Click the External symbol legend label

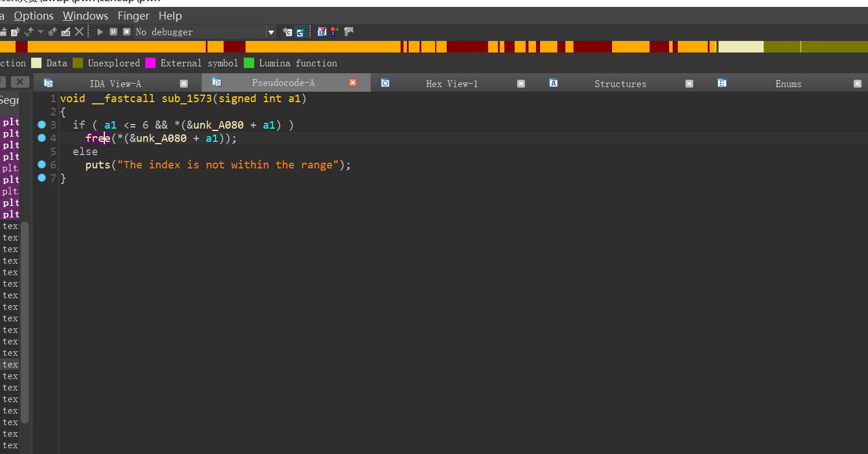(x=199, y=63)
